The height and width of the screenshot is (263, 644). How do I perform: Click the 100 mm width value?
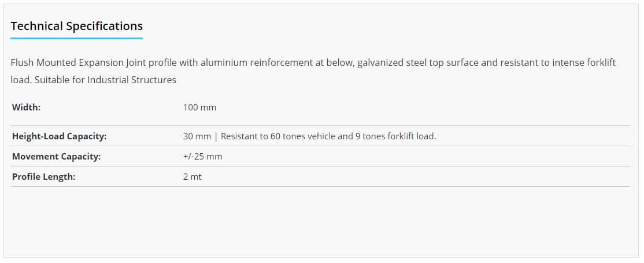(199, 108)
